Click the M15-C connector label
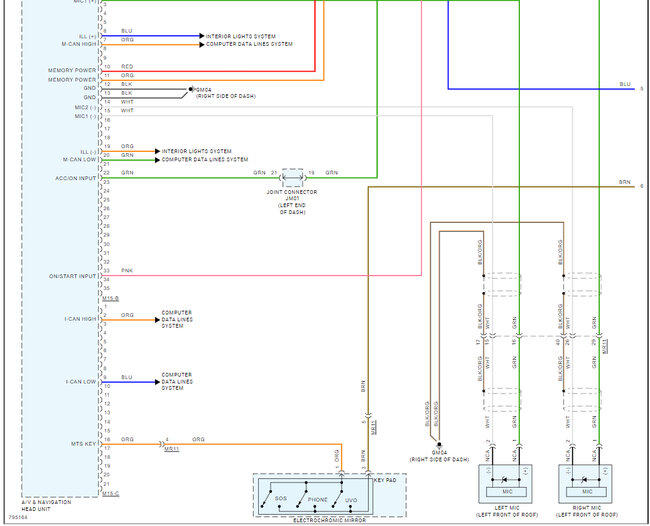The image size is (650, 526). [x=110, y=494]
